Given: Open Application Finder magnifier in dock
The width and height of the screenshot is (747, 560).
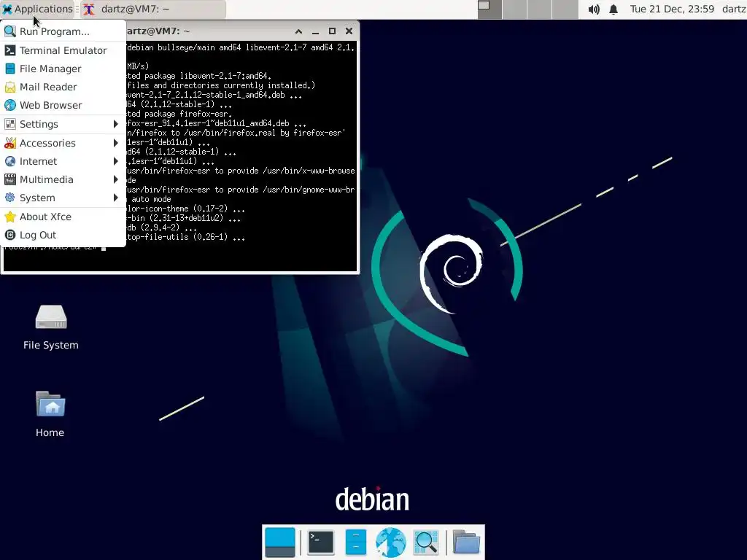Looking at the screenshot, I should 425,542.
